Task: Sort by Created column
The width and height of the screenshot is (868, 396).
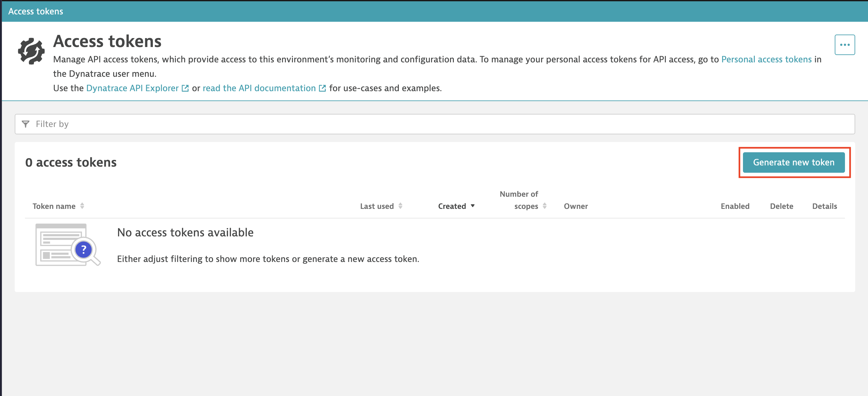Action: pos(456,206)
